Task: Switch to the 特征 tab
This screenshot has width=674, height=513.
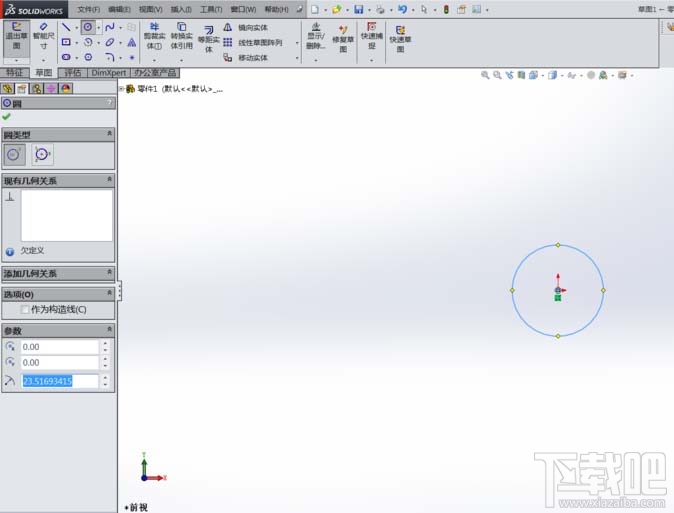Action: click(15, 73)
